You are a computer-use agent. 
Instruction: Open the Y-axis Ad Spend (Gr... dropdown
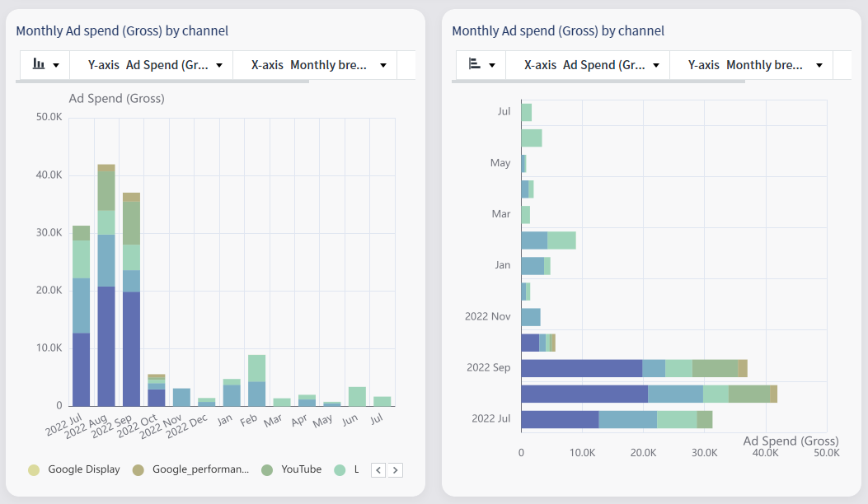click(x=152, y=64)
